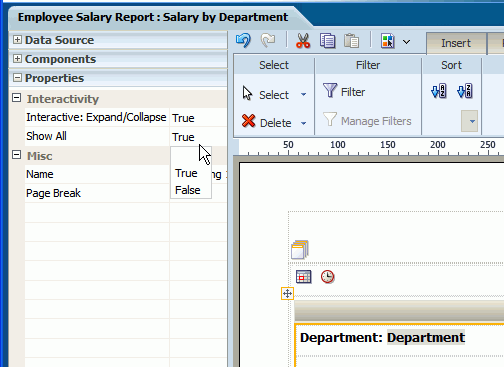Open the Delete dropdown arrow
This screenshot has height=367, width=504.
(x=303, y=123)
